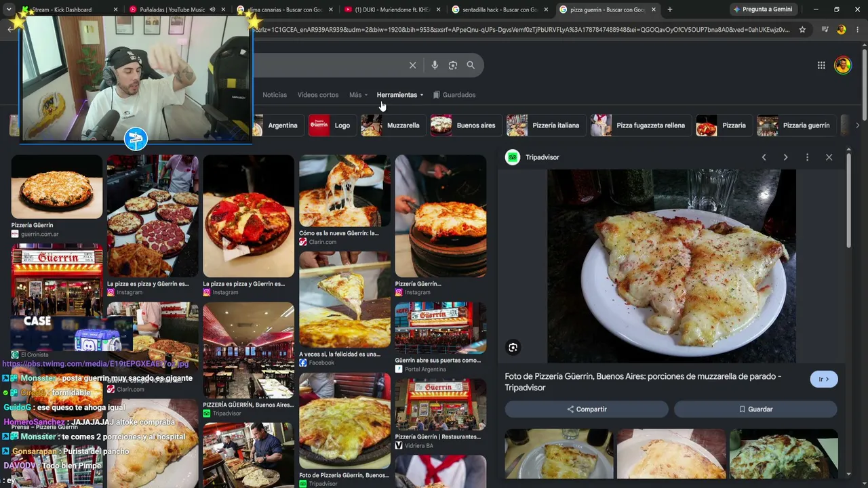
Task: Close the 'pizza guerrin' browser tab
Action: click(654, 9)
